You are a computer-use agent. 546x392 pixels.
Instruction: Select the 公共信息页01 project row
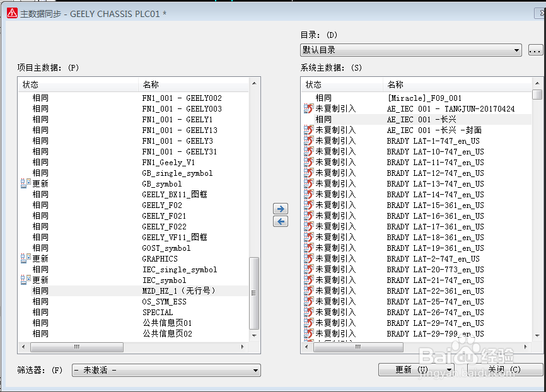click(134, 323)
